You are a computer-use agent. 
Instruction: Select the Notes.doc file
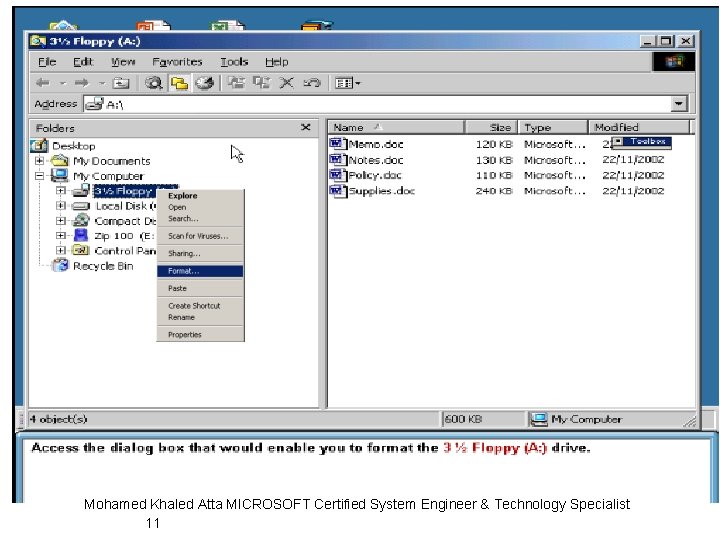point(376,160)
